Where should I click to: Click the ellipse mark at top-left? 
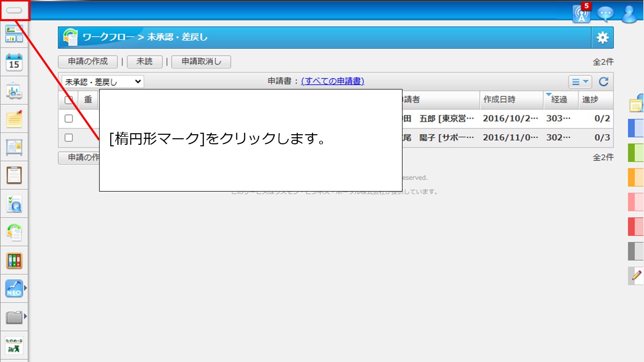(14, 10)
